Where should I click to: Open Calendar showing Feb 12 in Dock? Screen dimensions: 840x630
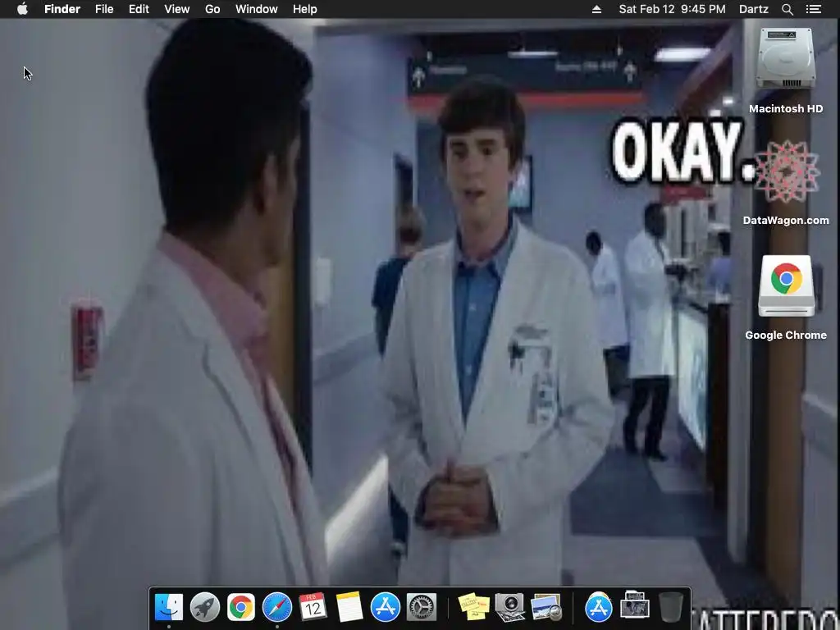click(x=313, y=607)
